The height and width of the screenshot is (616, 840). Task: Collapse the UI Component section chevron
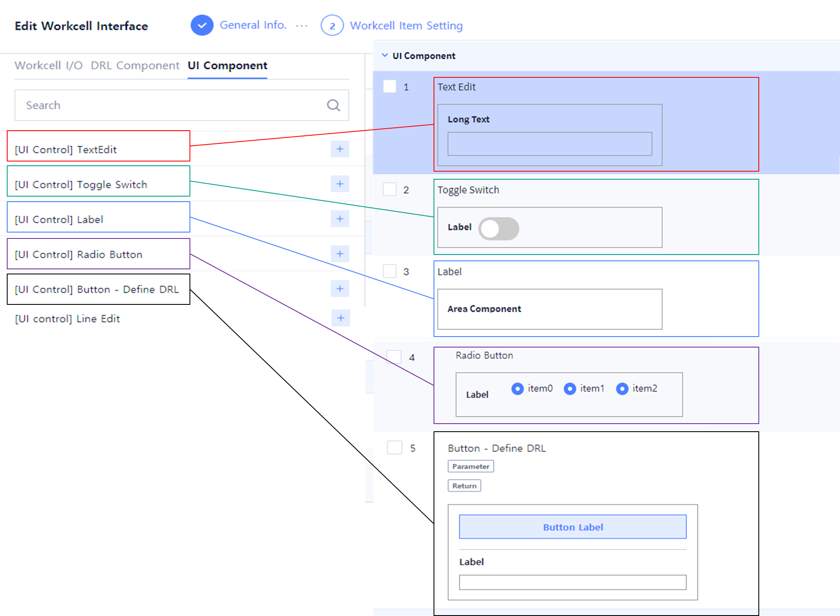384,55
